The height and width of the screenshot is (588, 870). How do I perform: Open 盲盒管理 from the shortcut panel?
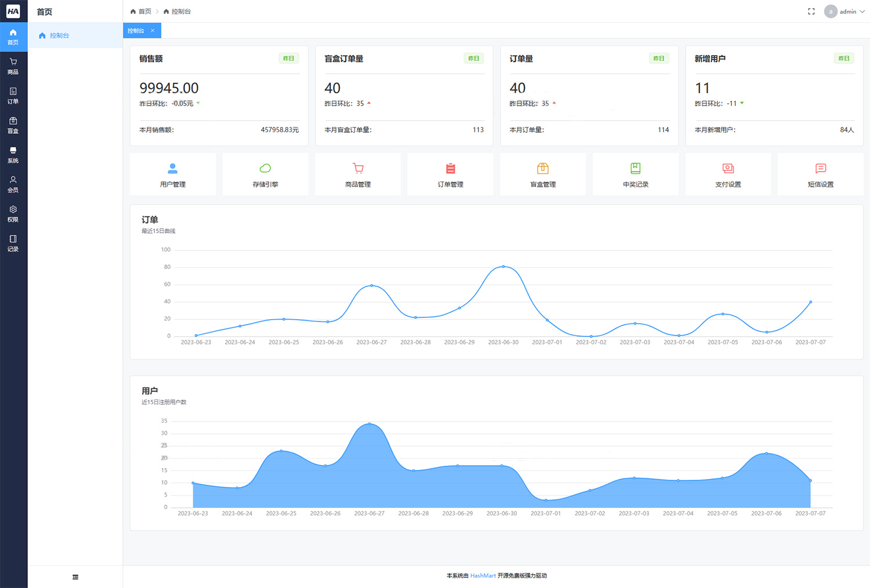point(542,174)
